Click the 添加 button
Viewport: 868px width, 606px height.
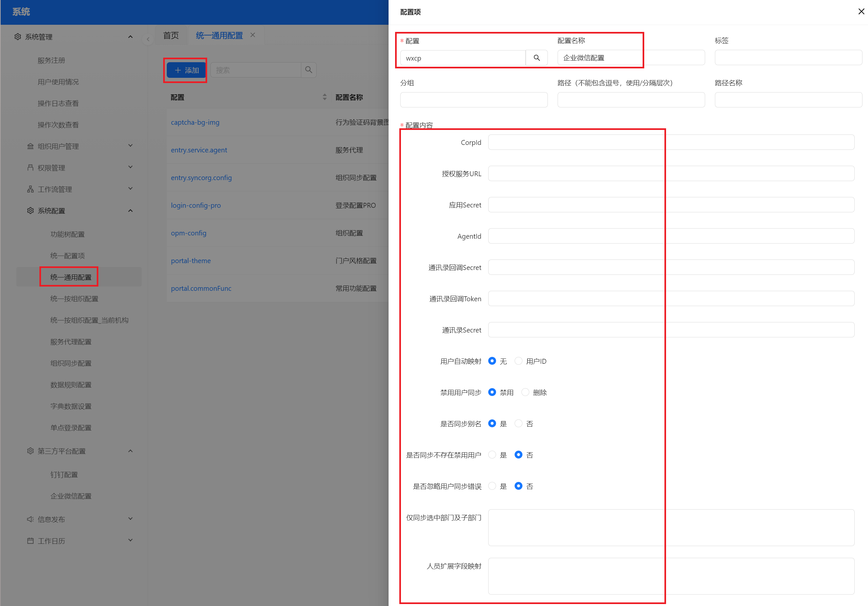pos(186,70)
